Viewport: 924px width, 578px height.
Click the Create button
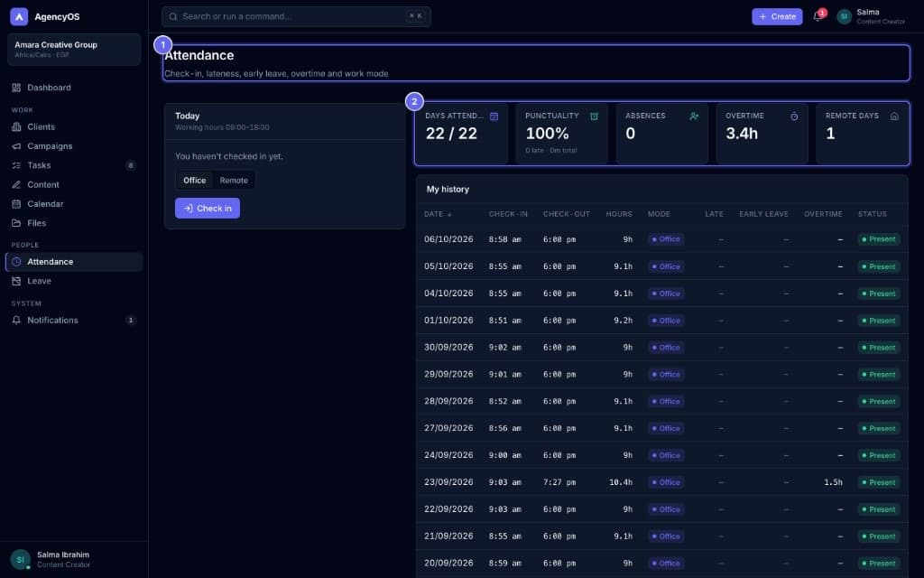pyautogui.click(x=777, y=16)
